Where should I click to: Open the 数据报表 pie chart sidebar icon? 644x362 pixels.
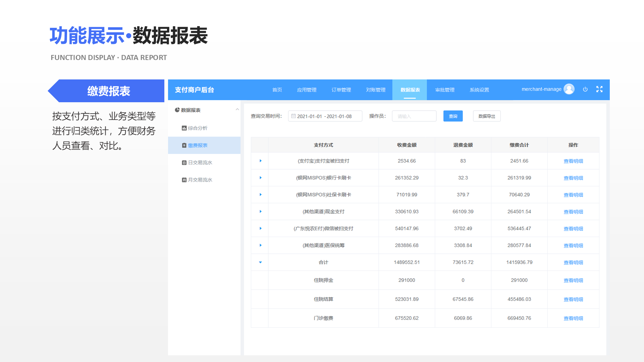[177, 110]
